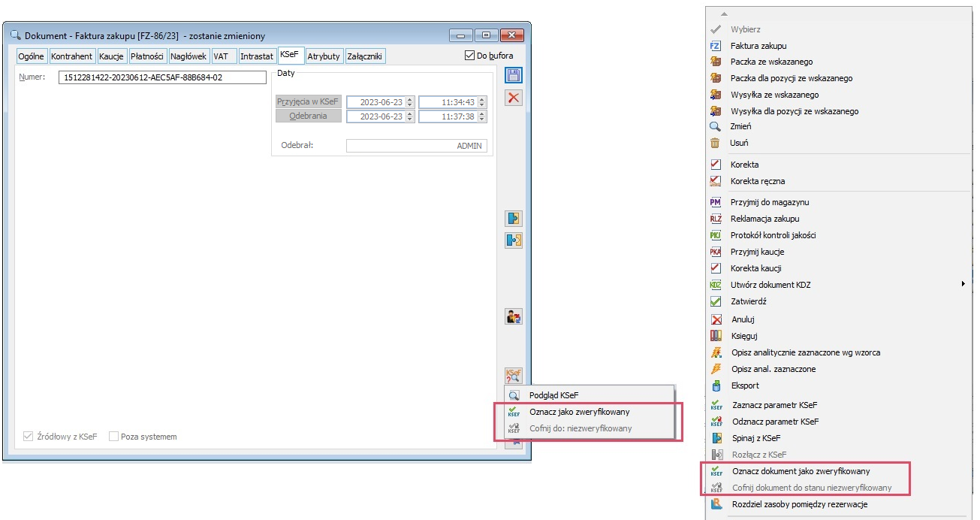Image resolution: width=980 pixels, height=520 pixels.
Task: Click the books icon for Księguj
Action: pos(716,336)
